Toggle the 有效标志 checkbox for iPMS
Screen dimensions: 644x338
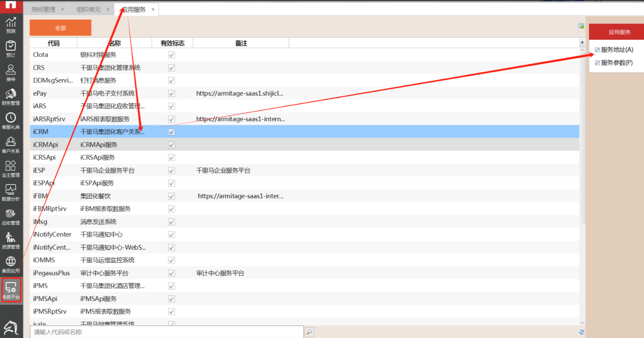coord(172,286)
